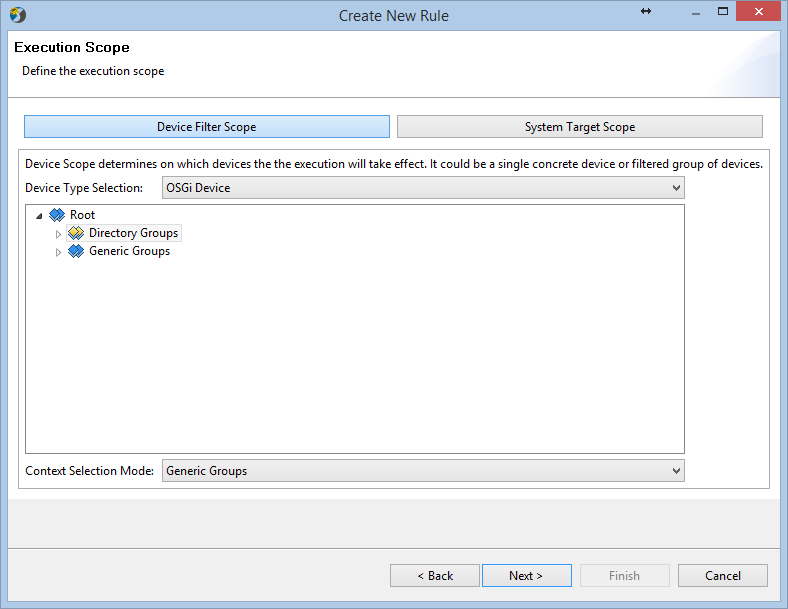Image resolution: width=788 pixels, height=609 pixels.
Task: Open the Device Type Selection dropdown
Action: (x=423, y=188)
